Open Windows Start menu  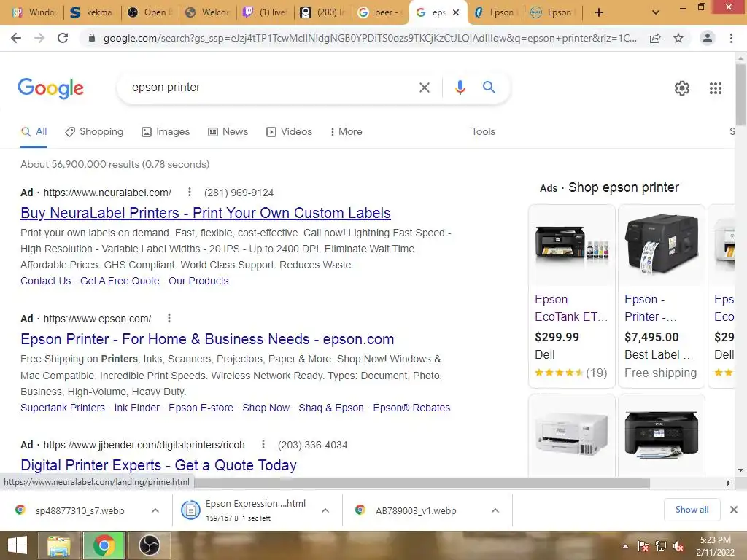(18, 545)
